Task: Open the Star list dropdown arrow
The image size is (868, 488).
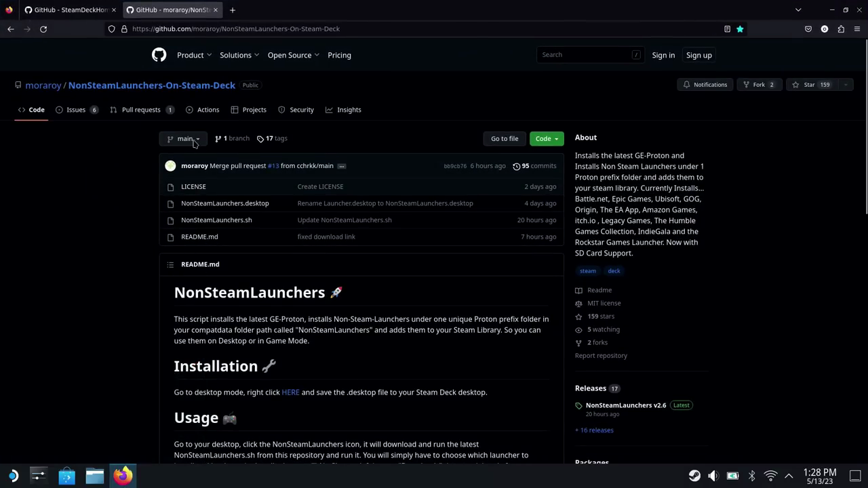Action: click(x=846, y=85)
